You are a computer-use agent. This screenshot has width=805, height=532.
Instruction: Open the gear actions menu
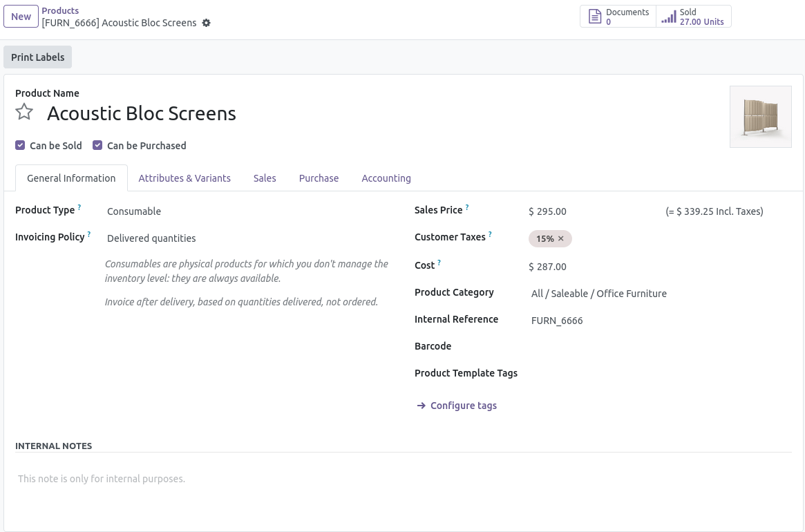[206, 23]
